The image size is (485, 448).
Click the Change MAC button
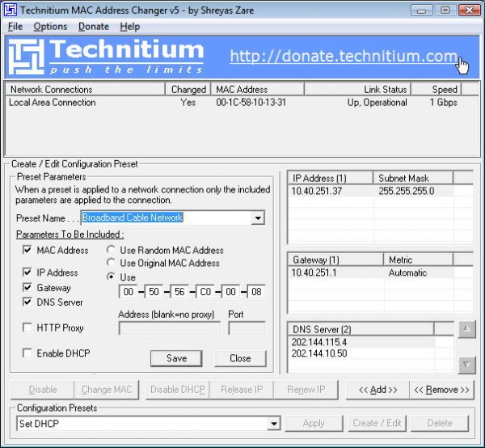click(107, 390)
